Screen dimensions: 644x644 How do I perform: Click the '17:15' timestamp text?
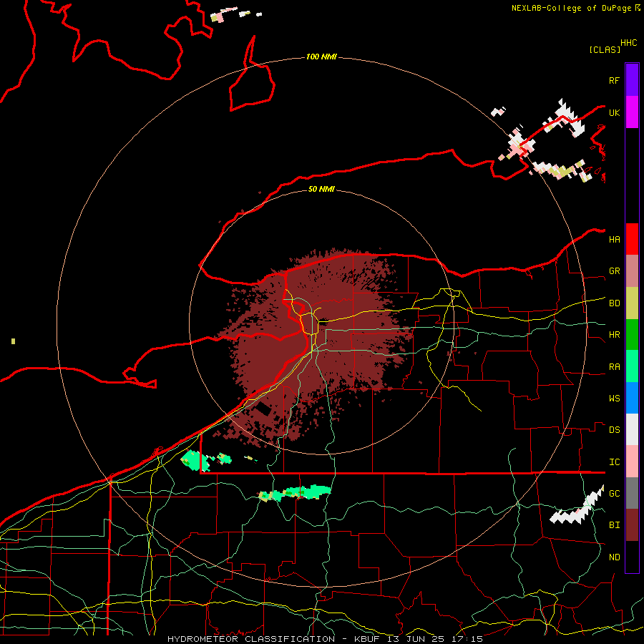tap(467, 639)
